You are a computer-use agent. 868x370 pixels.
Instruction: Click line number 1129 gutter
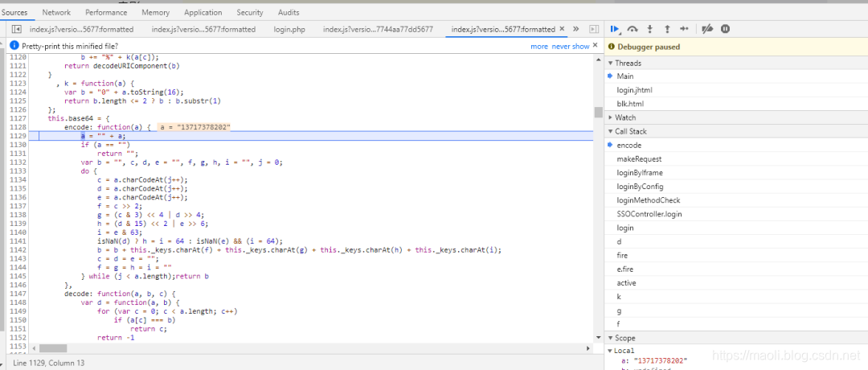[x=17, y=136]
